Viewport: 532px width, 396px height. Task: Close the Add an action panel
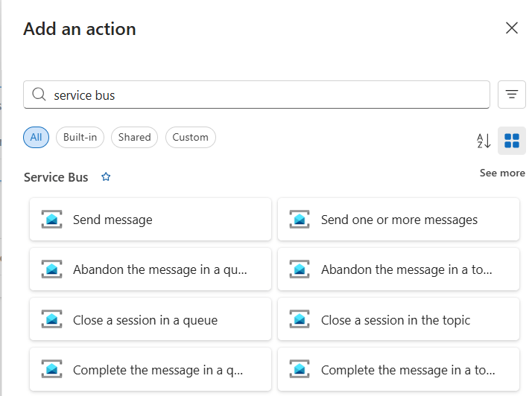coord(512,28)
